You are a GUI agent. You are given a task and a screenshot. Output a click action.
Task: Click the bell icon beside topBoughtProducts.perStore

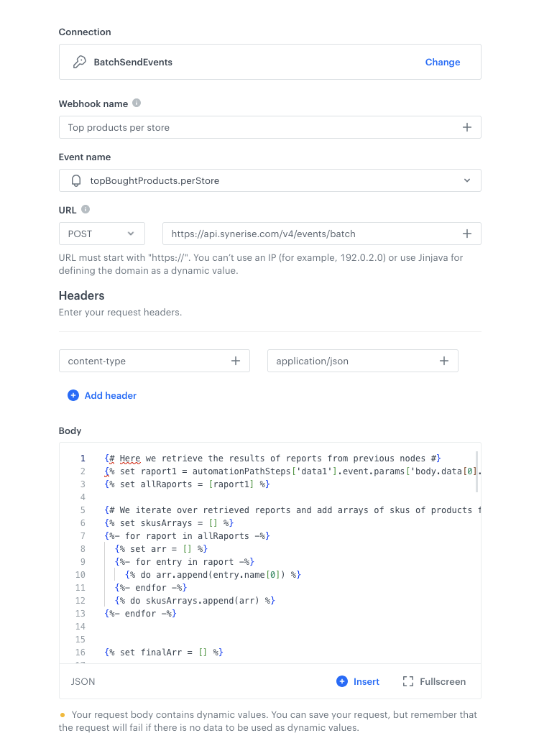tap(76, 180)
